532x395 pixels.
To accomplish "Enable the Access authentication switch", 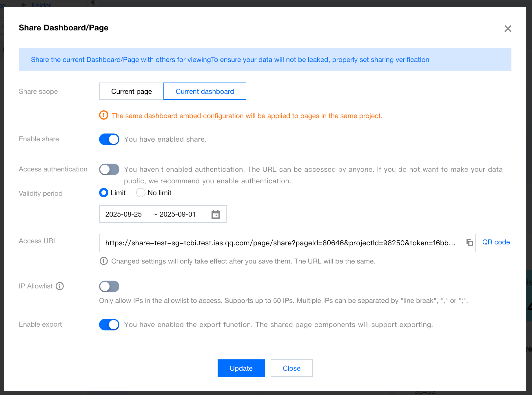I will (x=109, y=169).
